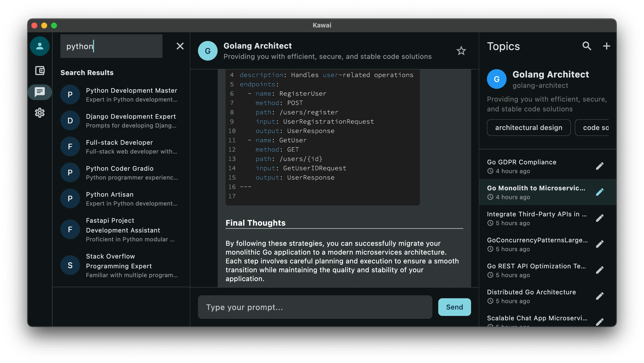The image size is (644, 363).
Task: Favorite Golang Architect with the star icon
Action: click(x=461, y=51)
